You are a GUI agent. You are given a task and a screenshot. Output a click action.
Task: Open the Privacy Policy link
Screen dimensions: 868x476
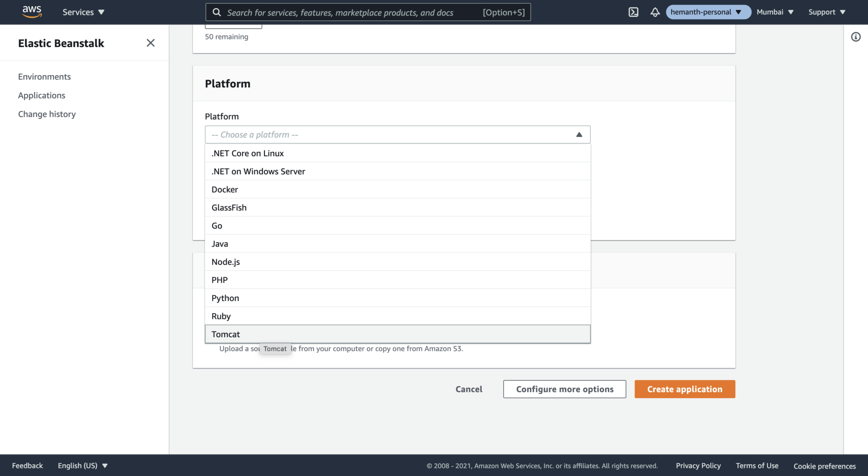pos(698,465)
